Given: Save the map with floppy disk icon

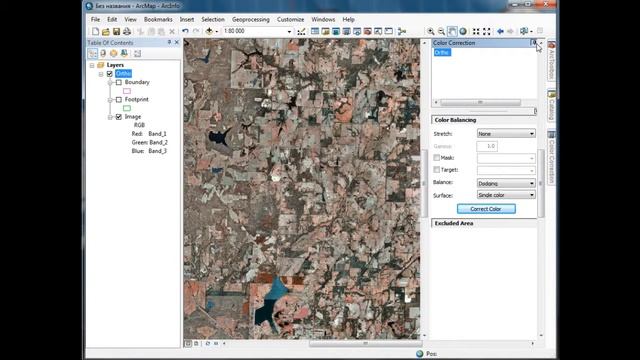Looking at the screenshot, I should (116, 31).
